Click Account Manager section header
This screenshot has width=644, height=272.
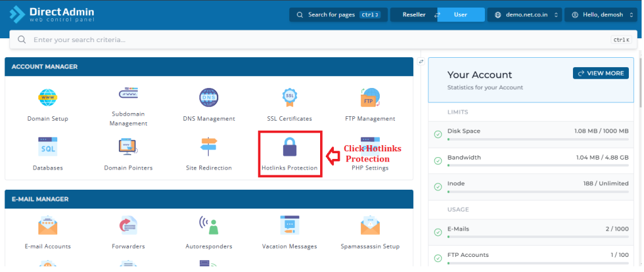[209, 67]
